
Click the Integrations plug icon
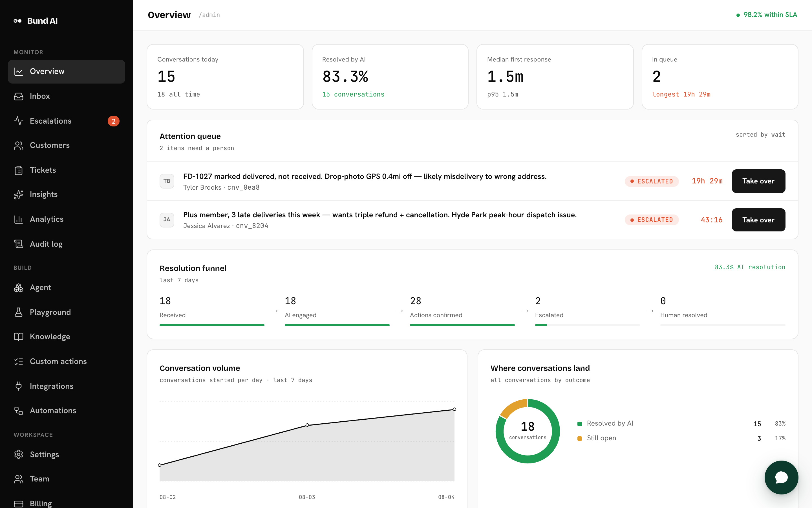(18, 386)
